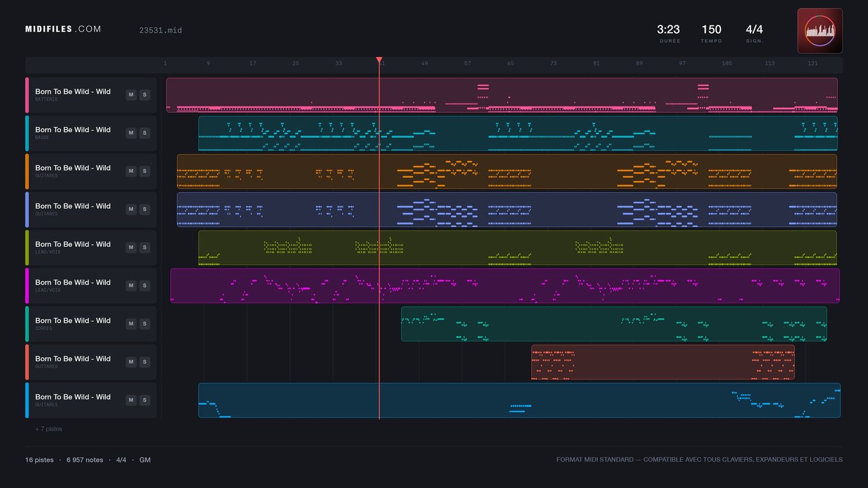Solo the periwinkle GUITARES track
The height and width of the screenshot is (488, 868).
pos(145,209)
